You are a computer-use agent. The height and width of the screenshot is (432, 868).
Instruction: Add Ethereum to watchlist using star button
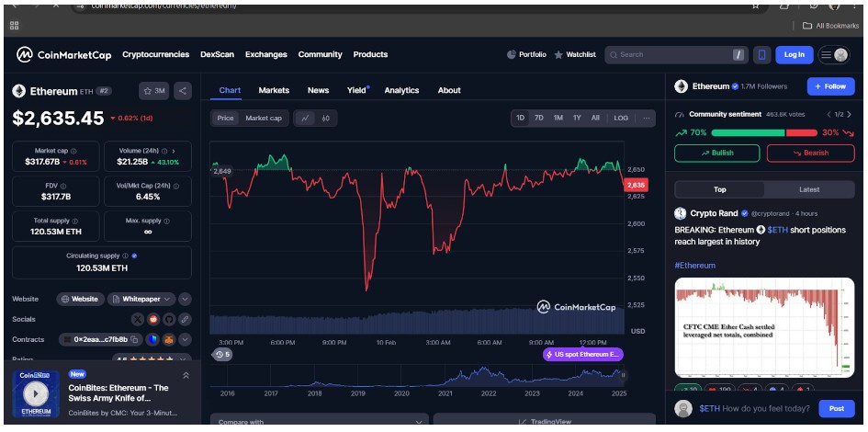[154, 91]
